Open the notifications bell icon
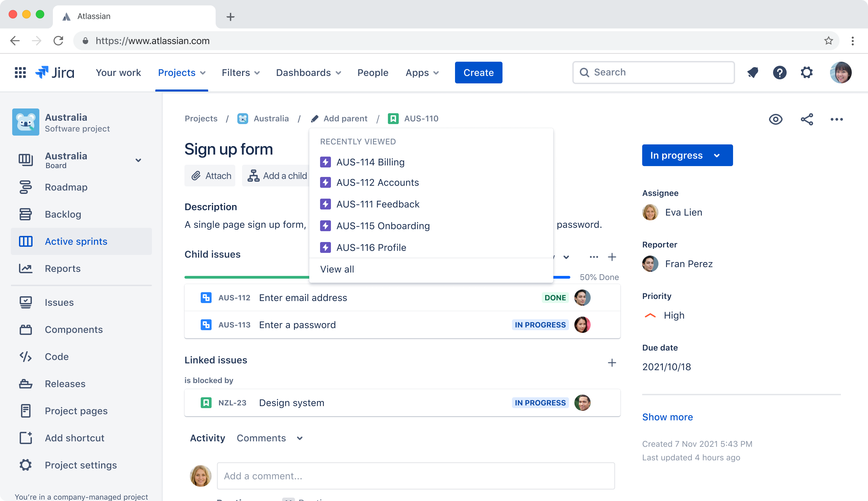The image size is (868, 501). coord(753,73)
